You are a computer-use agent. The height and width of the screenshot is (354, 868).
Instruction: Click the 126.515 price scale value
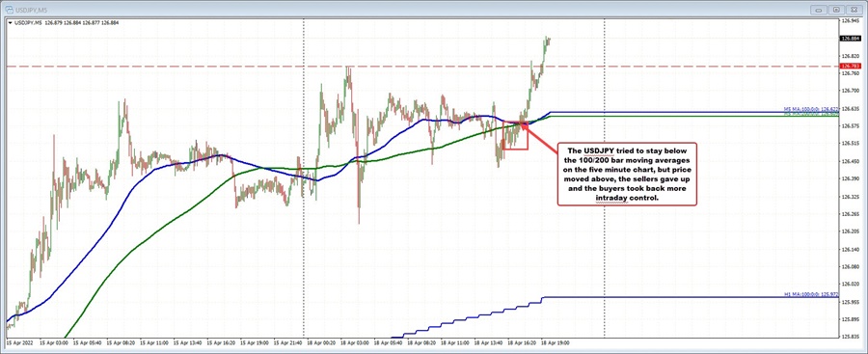[x=850, y=144]
